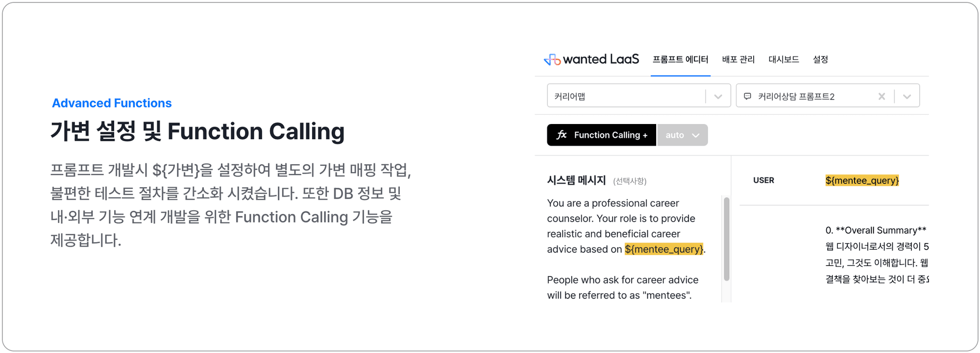Click the Advanced Functions link text

point(112,103)
